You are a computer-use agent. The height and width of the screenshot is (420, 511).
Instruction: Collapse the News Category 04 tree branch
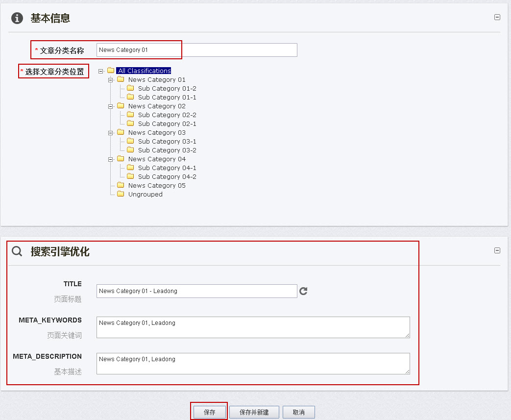point(111,159)
